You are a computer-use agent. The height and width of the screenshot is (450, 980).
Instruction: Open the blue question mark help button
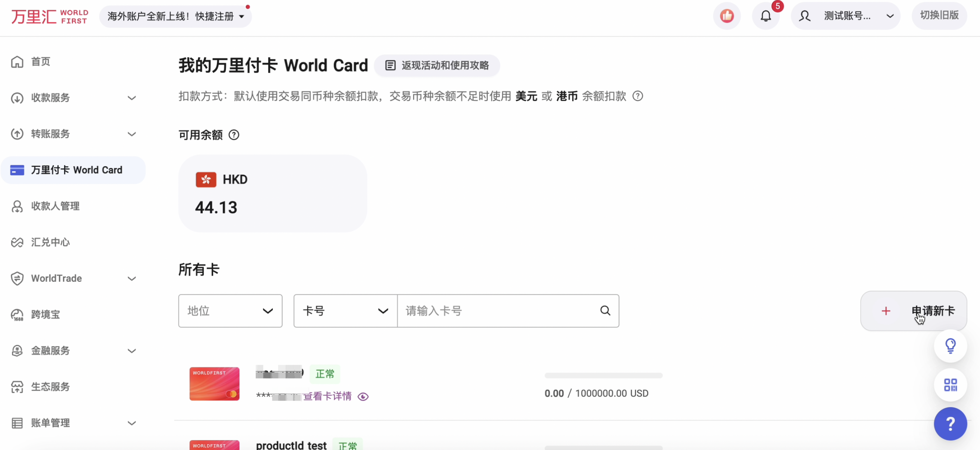pyautogui.click(x=950, y=424)
